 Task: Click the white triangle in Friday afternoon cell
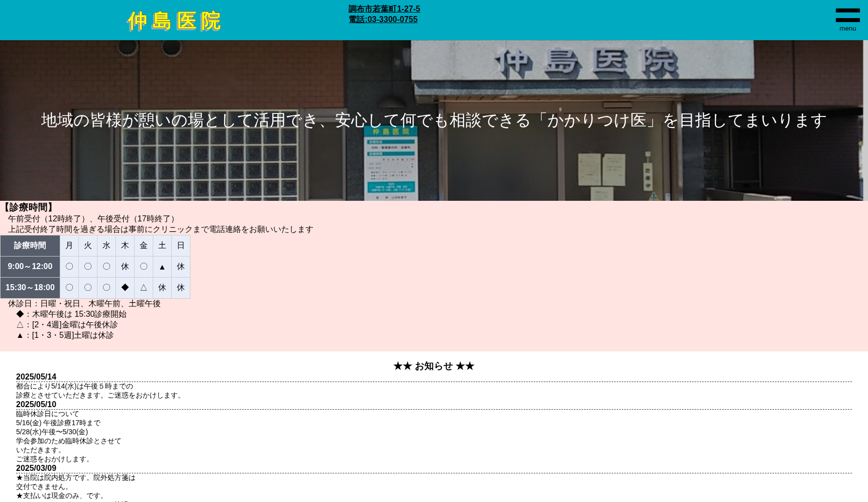pos(144,288)
